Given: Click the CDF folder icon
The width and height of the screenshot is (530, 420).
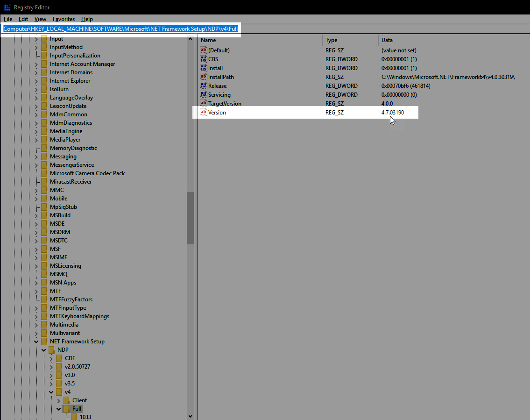Looking at the screenshot, I should pos(59,358).
